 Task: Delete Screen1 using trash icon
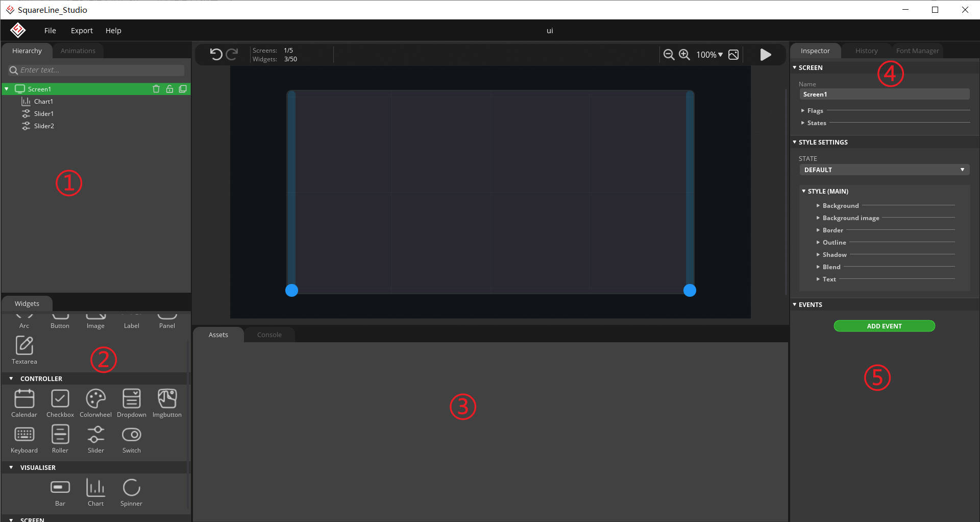[156, 89]
